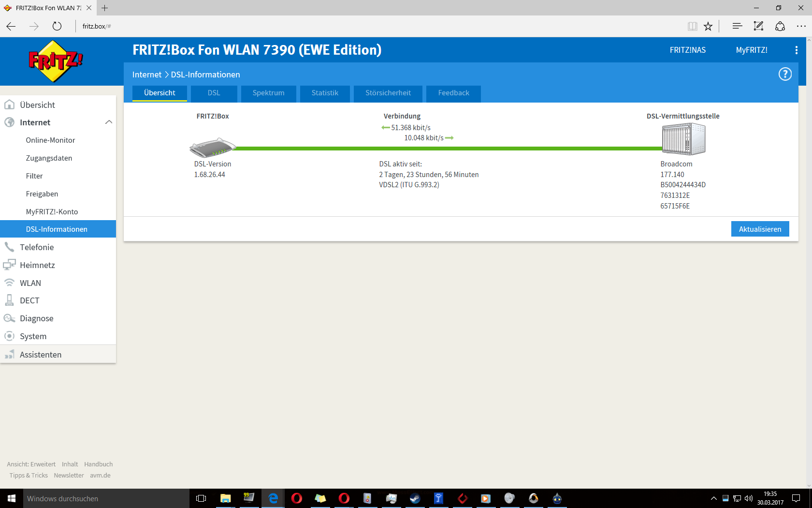The width and height of the screenshot is (812, 508).
Task: Reload the page with refresh icon
Action: coord(57,26)
